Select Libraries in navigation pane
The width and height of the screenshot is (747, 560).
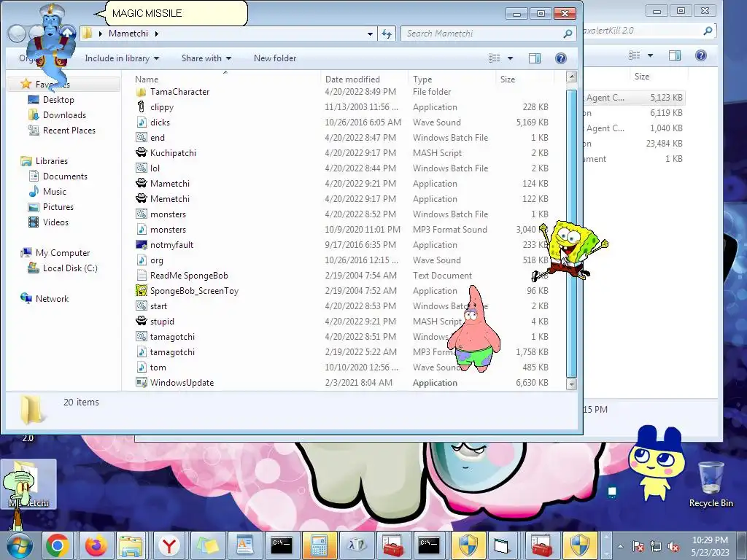52,161
